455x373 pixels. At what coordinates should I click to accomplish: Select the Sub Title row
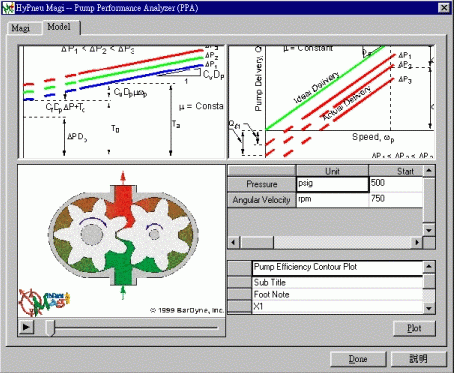pos(337,283)
